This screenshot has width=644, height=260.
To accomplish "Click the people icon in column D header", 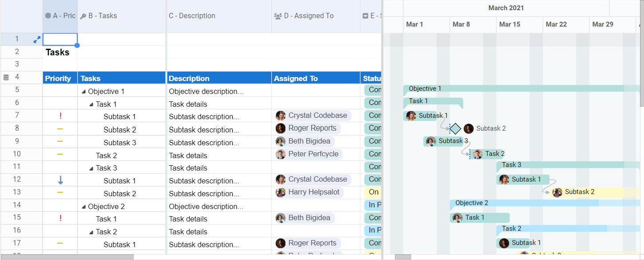I will [x=278, y=16].
